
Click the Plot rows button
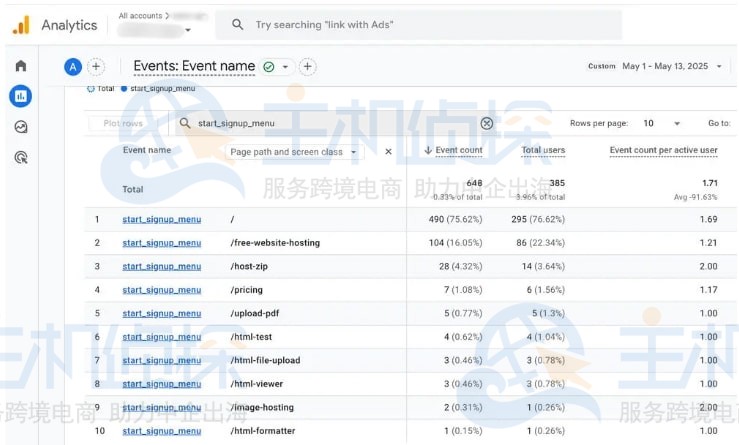(x=123, y=124)
